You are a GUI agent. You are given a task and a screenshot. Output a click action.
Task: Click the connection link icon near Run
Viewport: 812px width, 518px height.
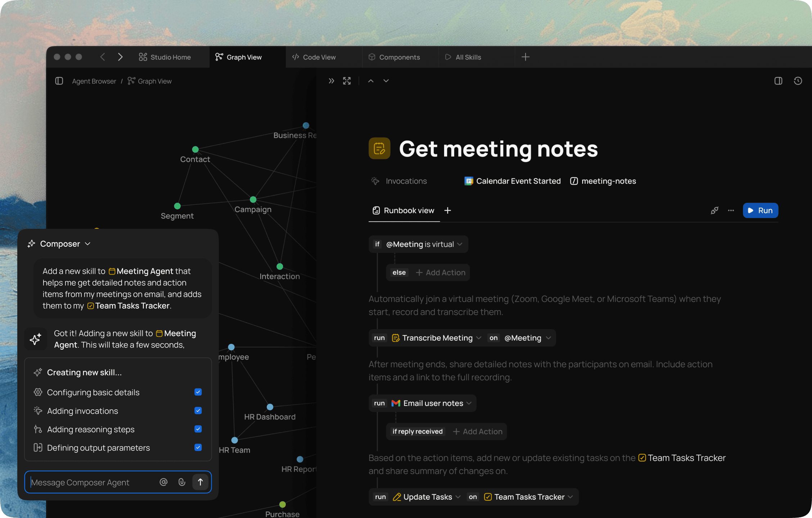click(715, 210)
